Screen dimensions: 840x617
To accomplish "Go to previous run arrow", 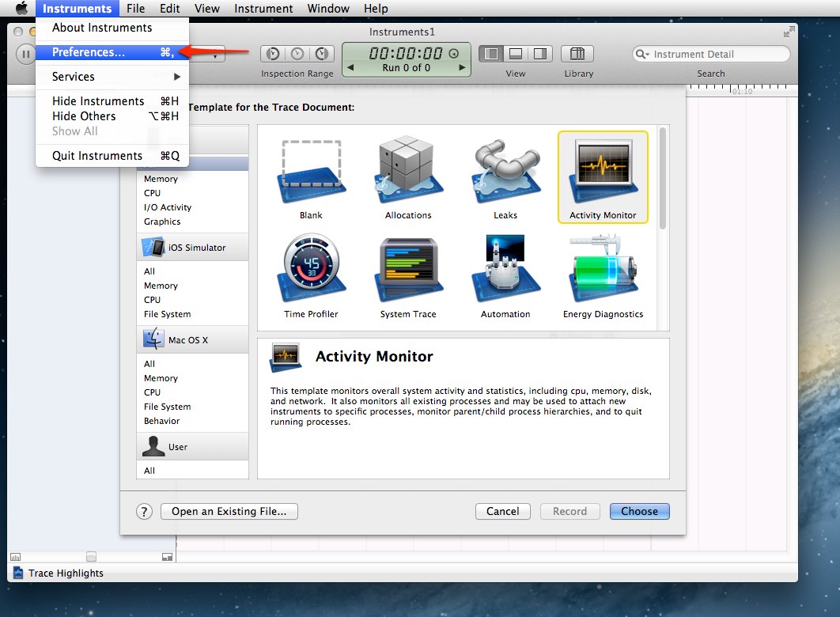I will pyautogui.click(x=351, y=67).
